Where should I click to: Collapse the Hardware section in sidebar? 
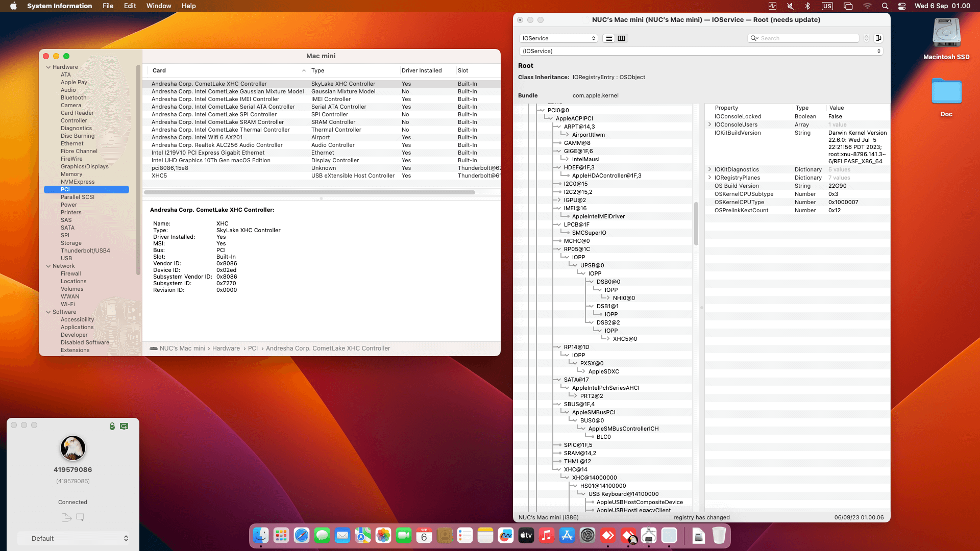pyautogui.click(x=48, y=67)
